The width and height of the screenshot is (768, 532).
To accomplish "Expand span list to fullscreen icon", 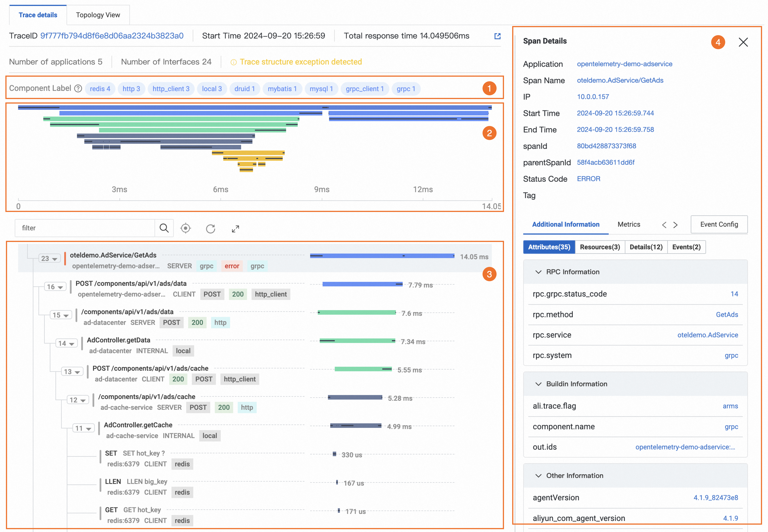I will click(x=235, y=229).
